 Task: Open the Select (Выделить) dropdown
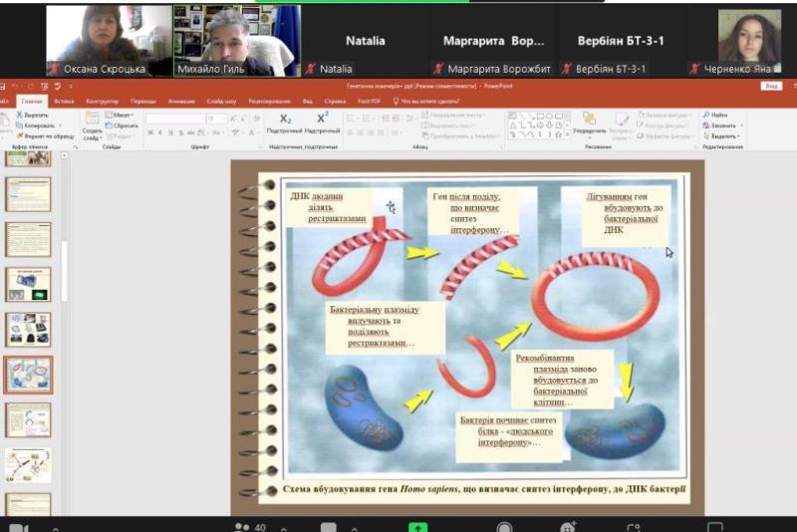click(x=724, y=136)
